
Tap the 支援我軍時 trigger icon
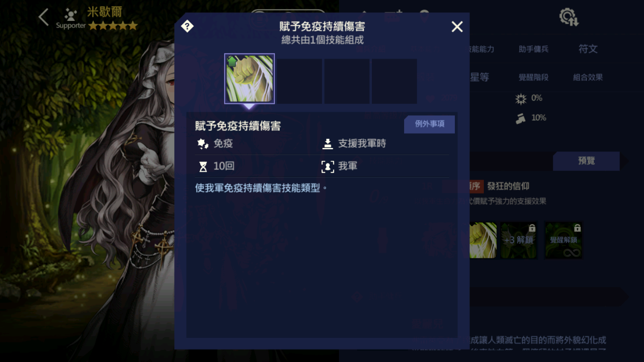pyautogui.click(x=327, y=144)
